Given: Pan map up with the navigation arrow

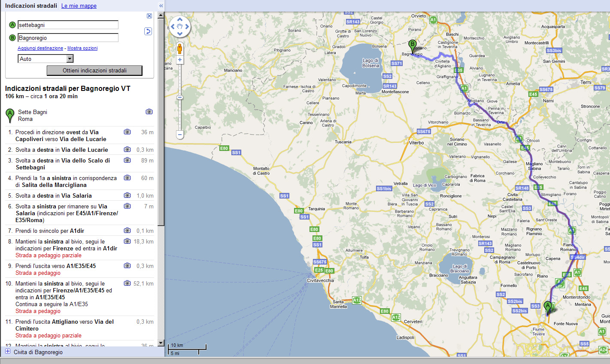Looking at the screenshot, I should tap(180, 20).
